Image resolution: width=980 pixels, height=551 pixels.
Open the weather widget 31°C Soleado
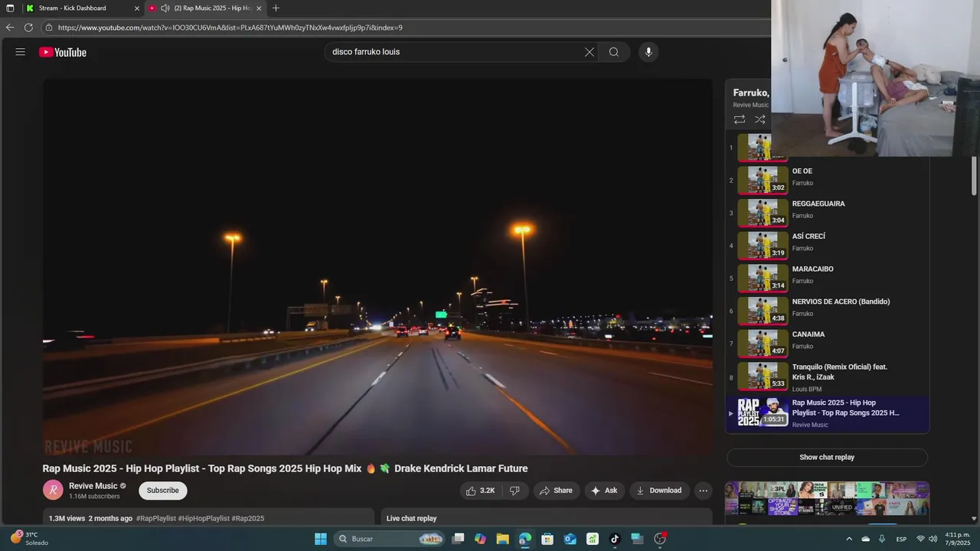click(29, 539)
